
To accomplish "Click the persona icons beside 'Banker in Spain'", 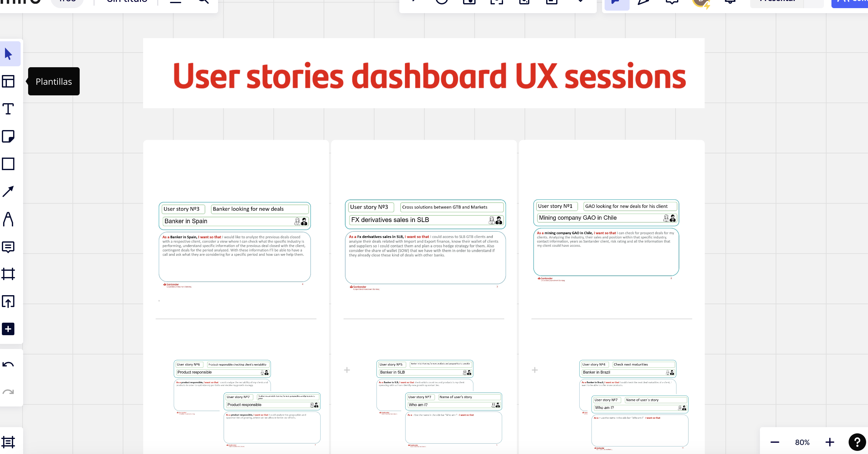I will (301, 221).
